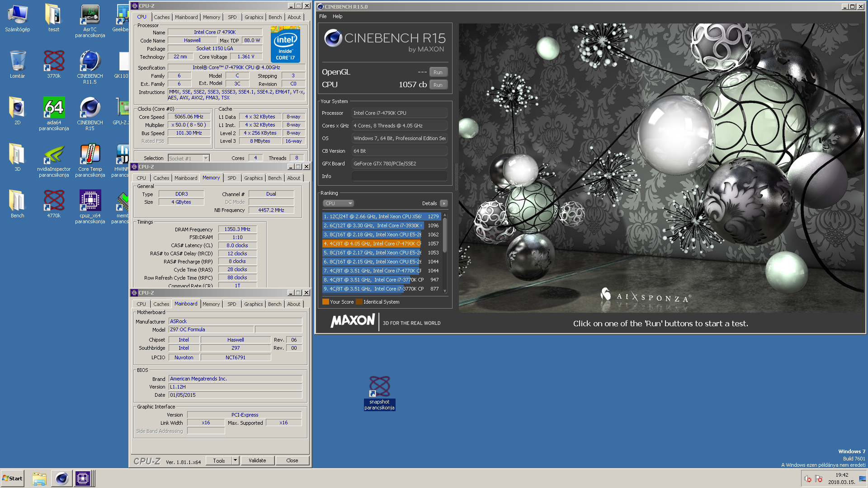Click the CPU-Z Tools button
This screenshot has height=488, width=868.
click(x=219, y=460)
